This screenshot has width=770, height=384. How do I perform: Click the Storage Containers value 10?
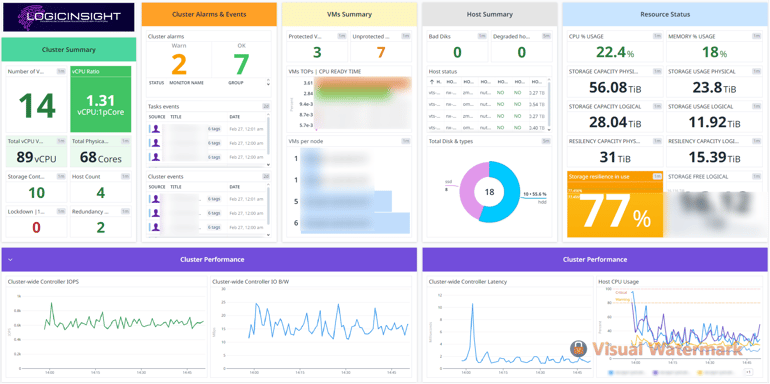tap(36, 193)
